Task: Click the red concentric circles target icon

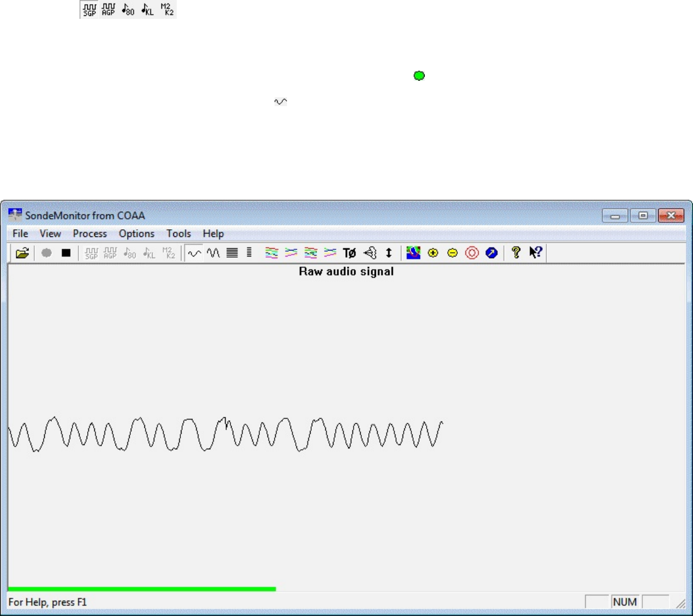Action: (472, 253)
